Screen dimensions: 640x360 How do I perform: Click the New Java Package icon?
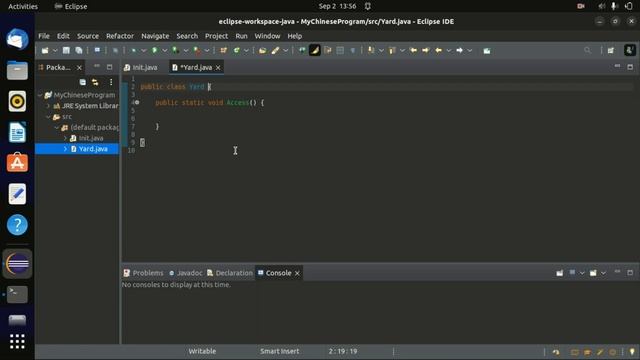coord(223,51)
